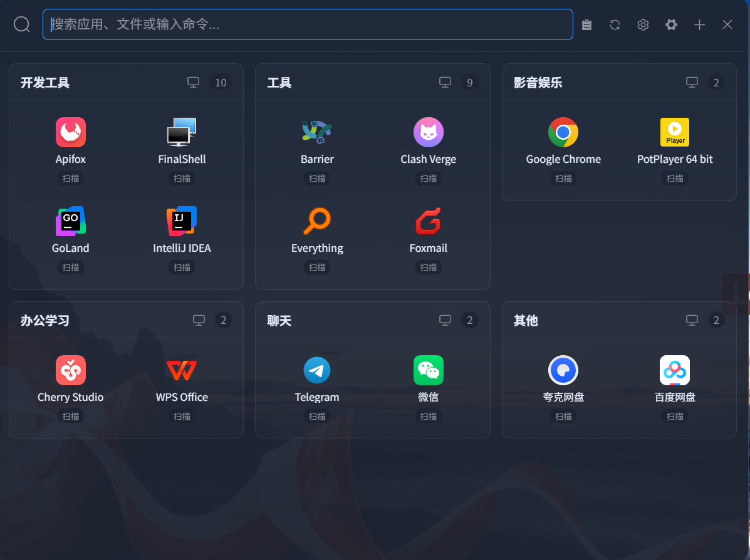This screenshot has width=750, height=560.
Task: Click the count badge 2 in 聊天
Action: 470,320
